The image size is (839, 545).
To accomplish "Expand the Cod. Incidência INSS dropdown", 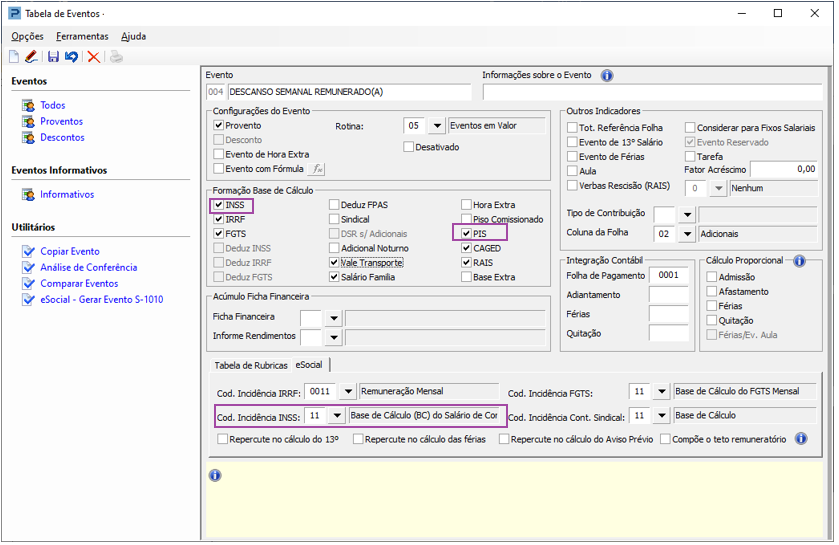I will point(337,416).
